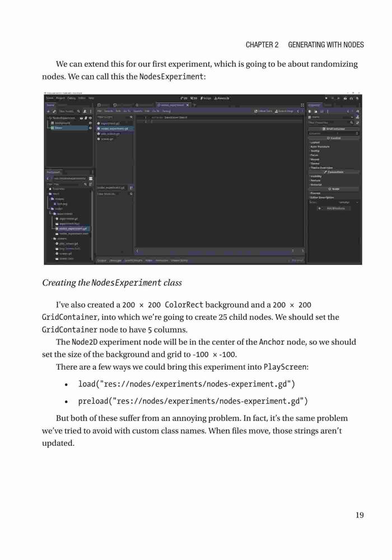
Task: Click the Search Help icon button
Action: point(284,111)
